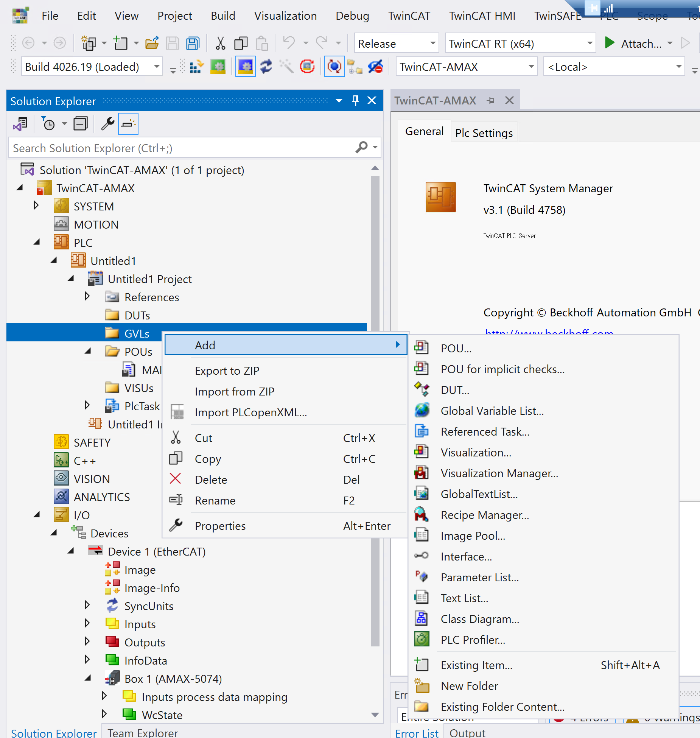Click the Collapse All icon in Solution Explorer
Viewport: 700px width, 738px height.
[80, 124]
